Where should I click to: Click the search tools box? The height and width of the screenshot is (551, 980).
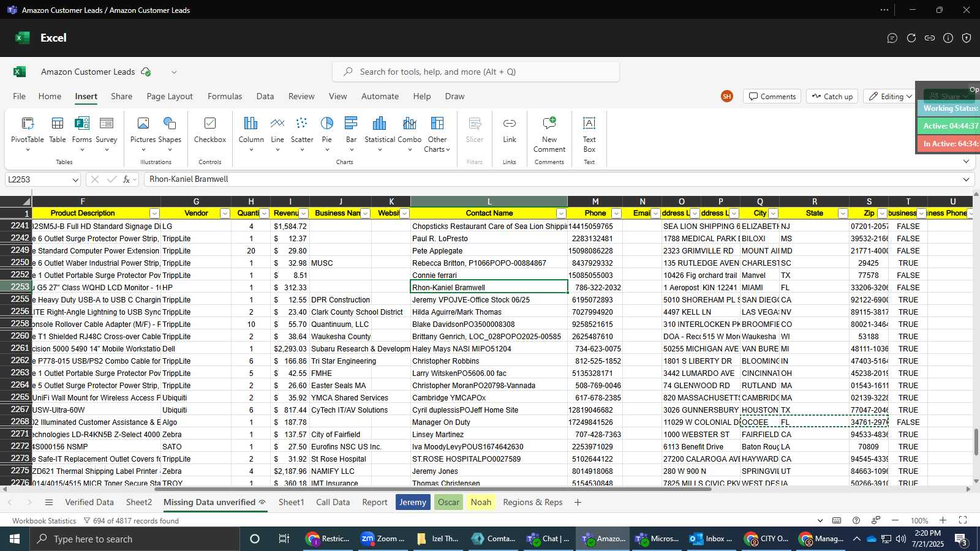[x=476, y=72]
